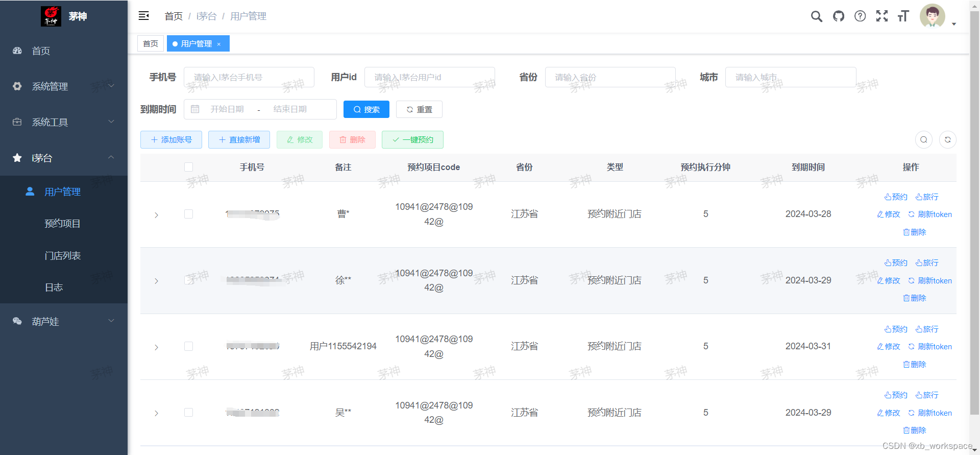Viewport: 980px width, 455px height.
Task: Click 首页 in the breadcrumb
Action: coord(174,16)
